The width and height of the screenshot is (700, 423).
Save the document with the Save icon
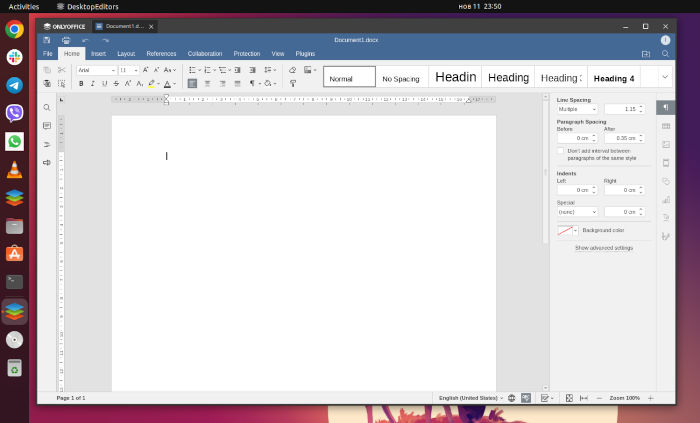coord(46,40)
